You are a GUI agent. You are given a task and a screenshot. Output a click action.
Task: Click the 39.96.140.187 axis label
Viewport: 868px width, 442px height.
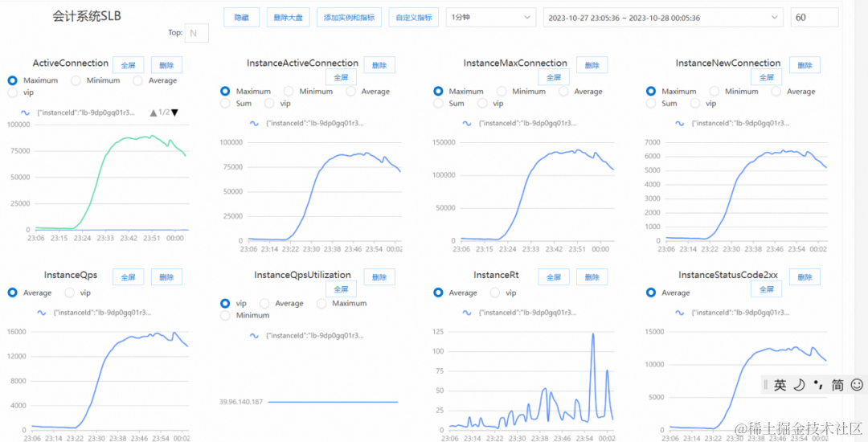pyautogui.click(x=241, y=402)
